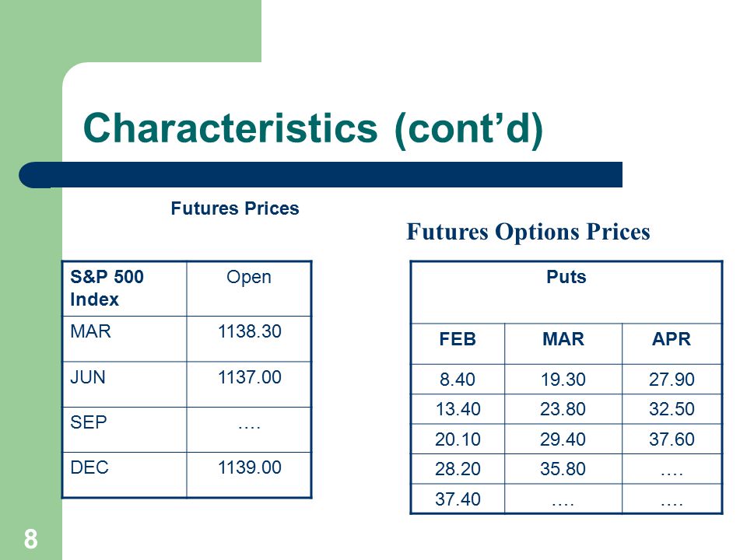Viewport: 747px width, 560px height.
Task: Select the Puts table header
Action: click(x=566, y=277)
